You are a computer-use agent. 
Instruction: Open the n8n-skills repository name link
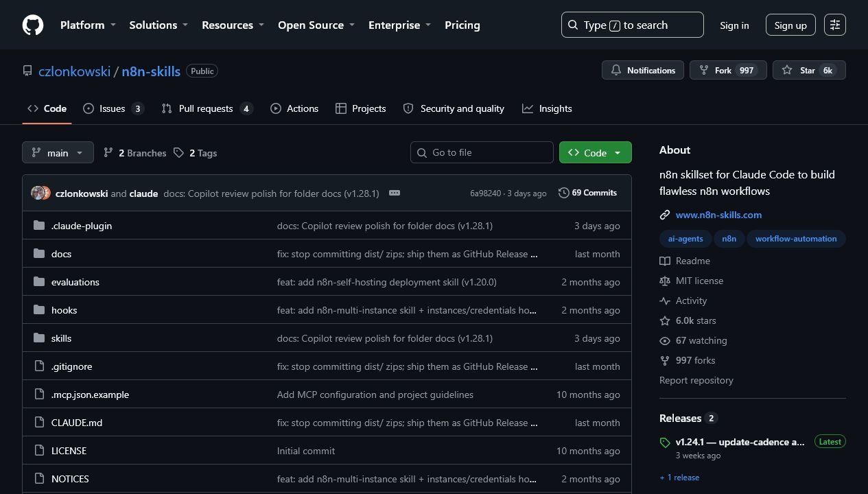tap(151, 71)
